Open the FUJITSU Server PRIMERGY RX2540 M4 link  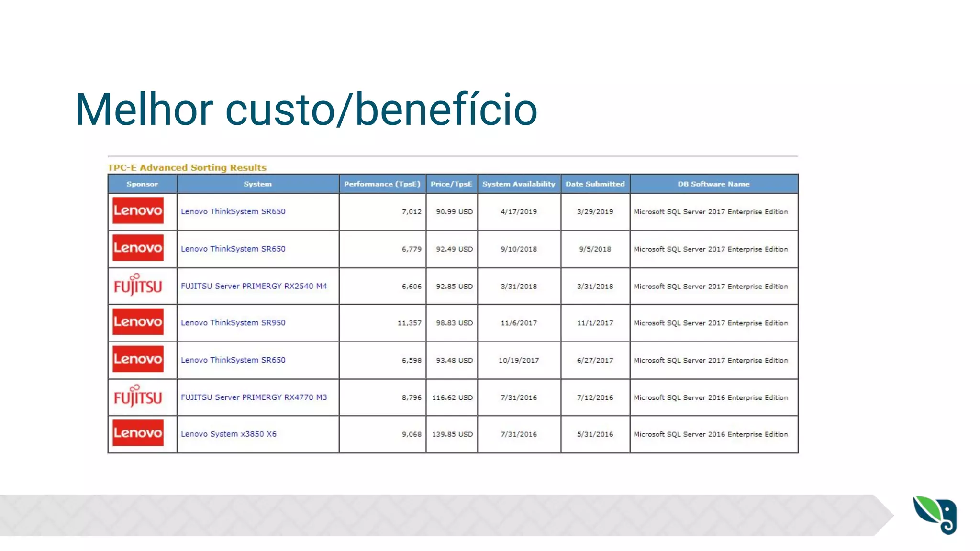pos(254,286)
